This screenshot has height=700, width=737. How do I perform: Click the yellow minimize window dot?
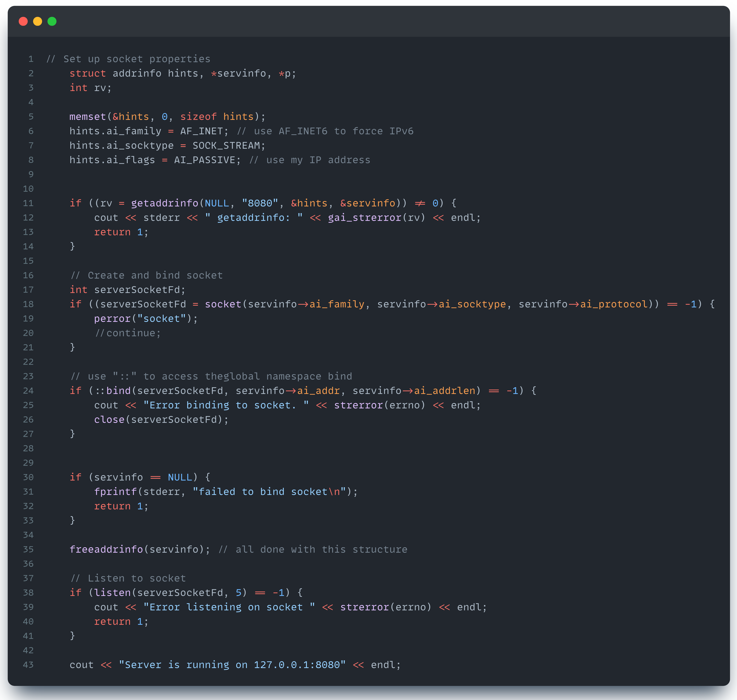(38, 21)
